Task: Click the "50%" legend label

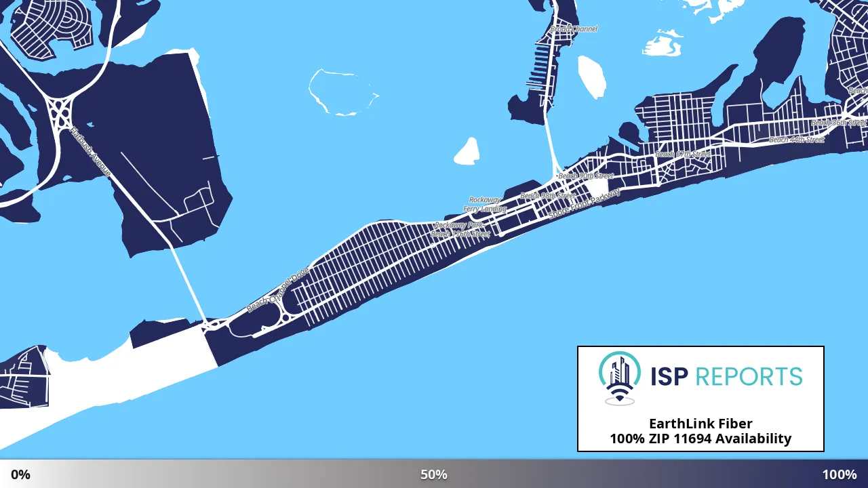Action: [434, 474]
